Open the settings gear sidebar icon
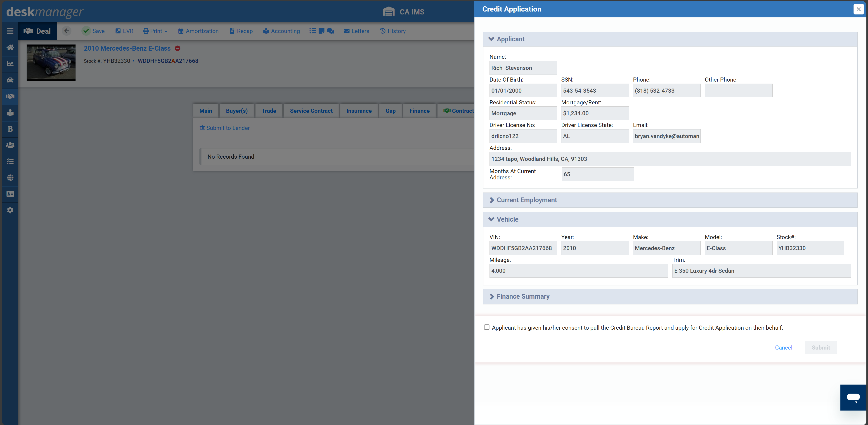868x425 pixels. click(10, 210)
